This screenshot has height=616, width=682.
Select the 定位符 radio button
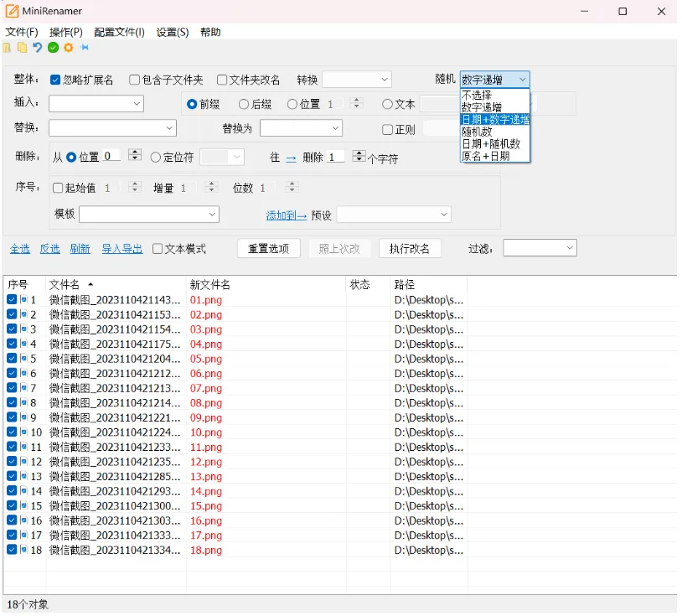[x=155, y=157]
